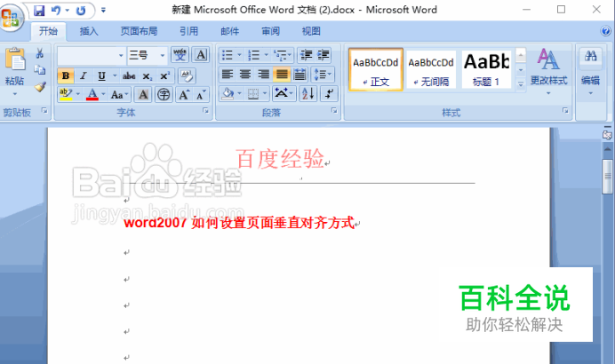Select the 标题 1 style

(x=486, y=70)
